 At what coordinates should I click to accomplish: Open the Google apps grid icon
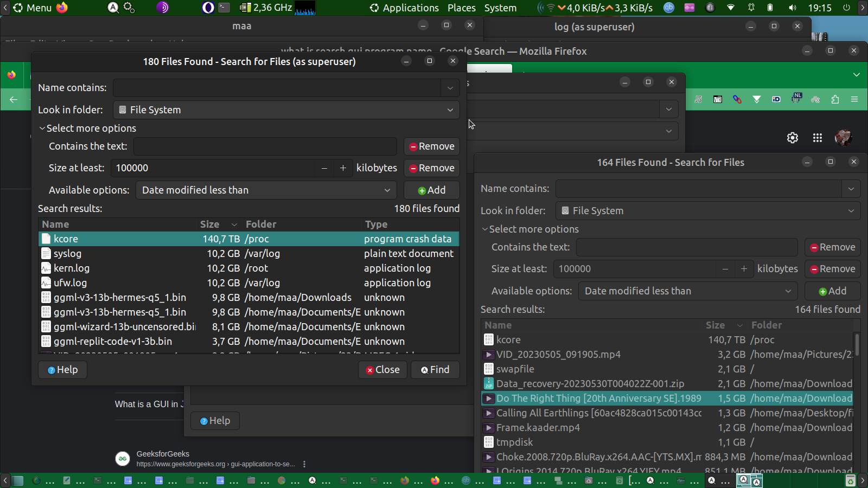point(818,138)
